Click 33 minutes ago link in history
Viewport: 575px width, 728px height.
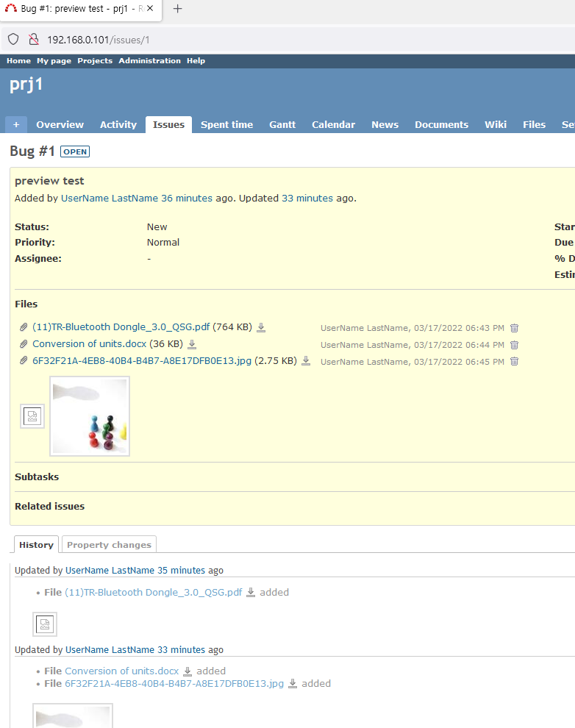pyautogui.click(x=181, y=649)
